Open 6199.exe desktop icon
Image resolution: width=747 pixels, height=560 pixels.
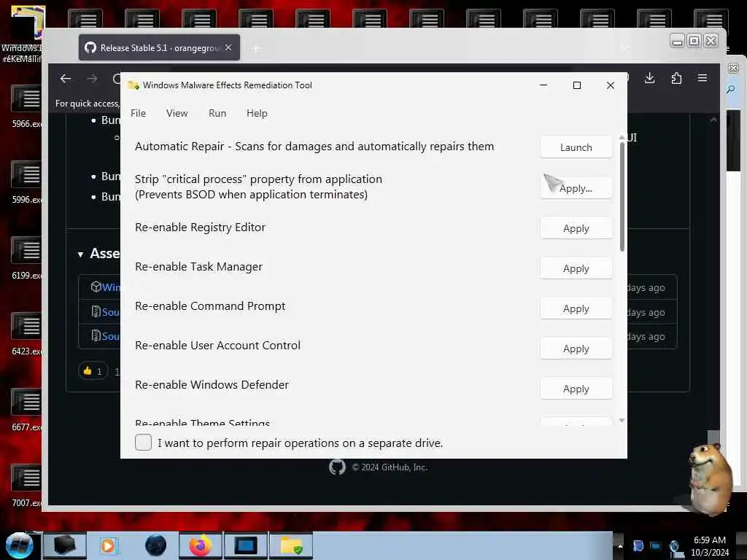point(27,259)
